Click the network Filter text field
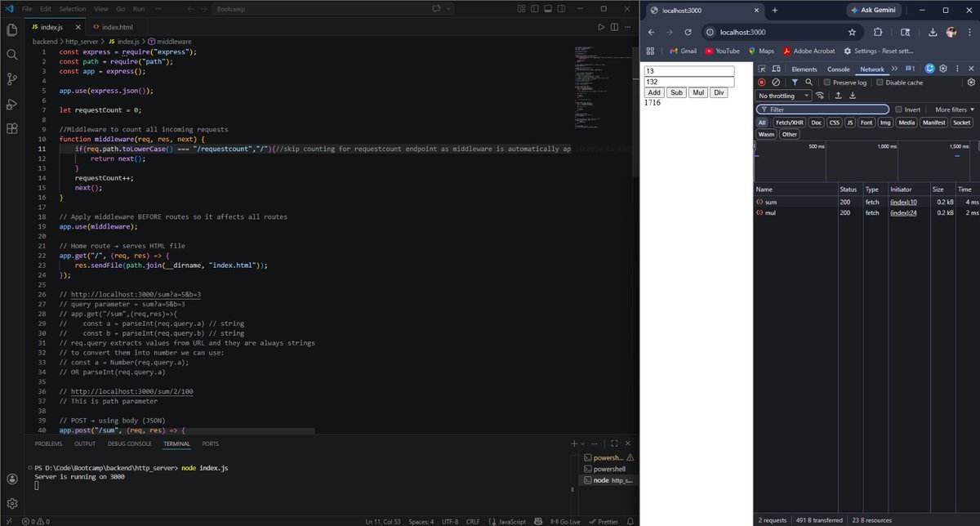Screen dimensions: 980x526 (x=822, y=109)
